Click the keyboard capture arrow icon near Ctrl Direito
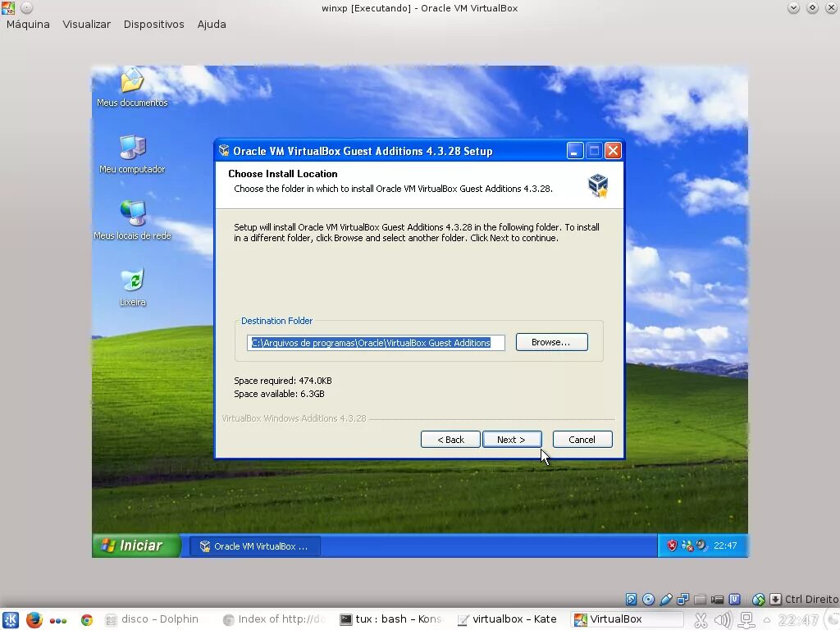The height and width of the screenshot is (630, 840). pyautogui.click(x=775, y=599)
